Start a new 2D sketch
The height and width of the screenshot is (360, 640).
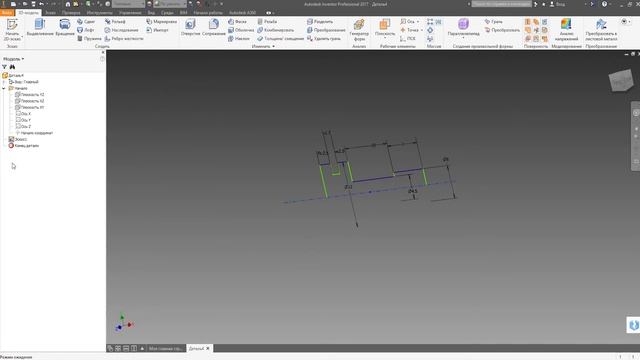point(12,29)
